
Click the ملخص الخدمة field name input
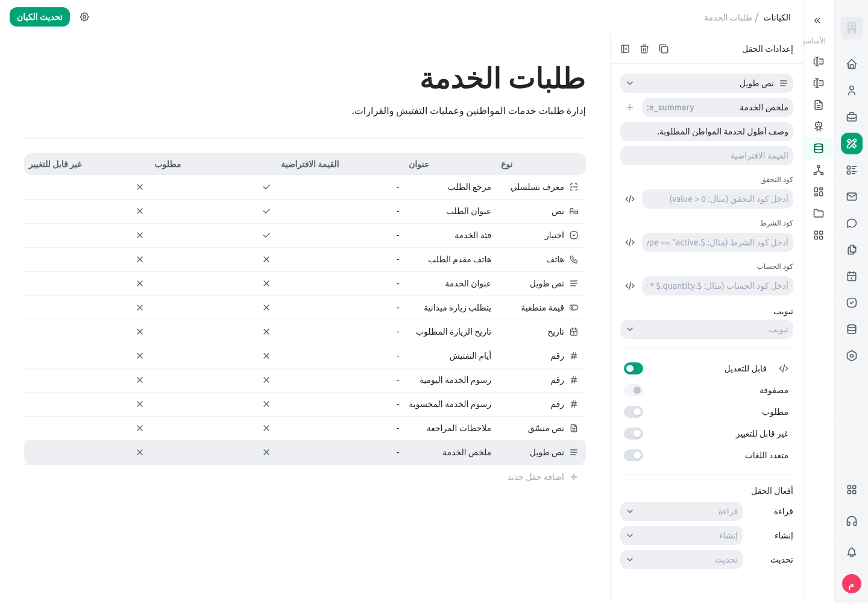coord(717,107)
